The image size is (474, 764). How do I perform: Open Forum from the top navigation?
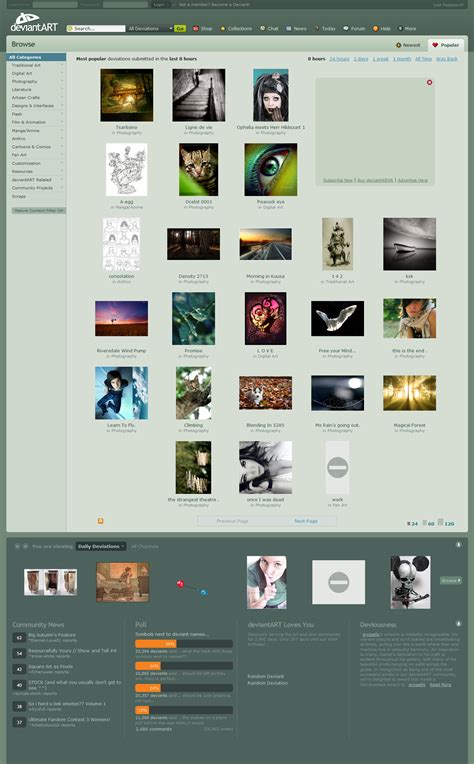(354, 29)
